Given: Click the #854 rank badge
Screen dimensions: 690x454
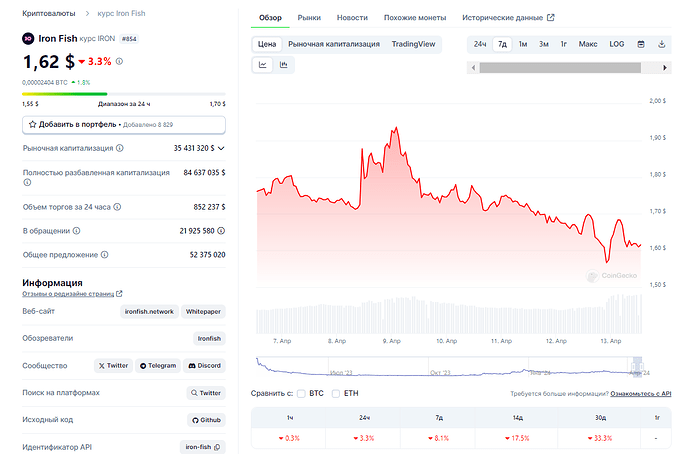Looking at the screenshot, I should pos(129,39).
